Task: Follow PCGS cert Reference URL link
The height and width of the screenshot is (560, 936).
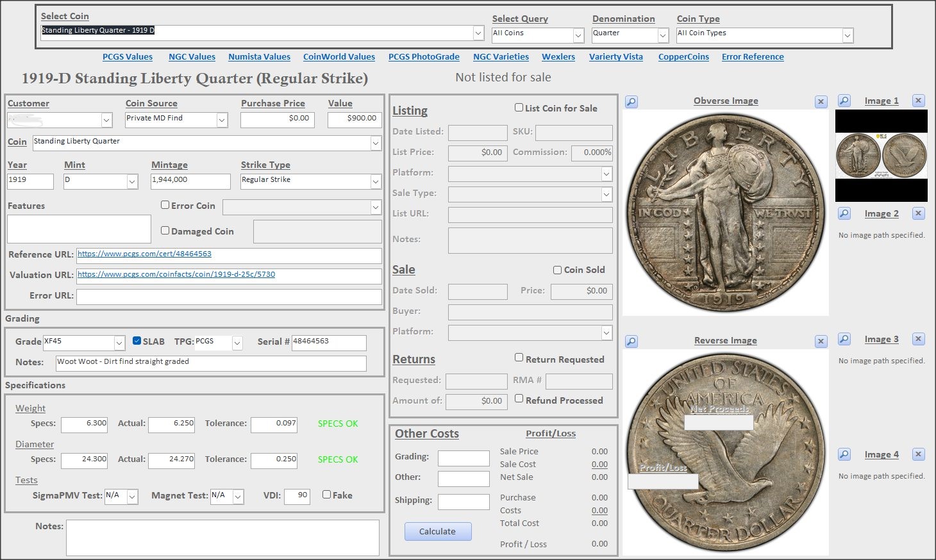Action: tap(145, 254)
